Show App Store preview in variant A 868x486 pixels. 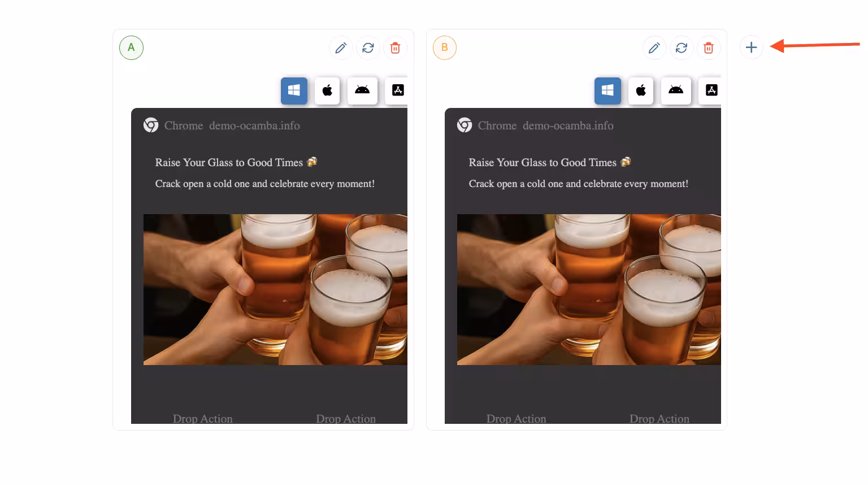pyautogui.click(x=397, y=90)
